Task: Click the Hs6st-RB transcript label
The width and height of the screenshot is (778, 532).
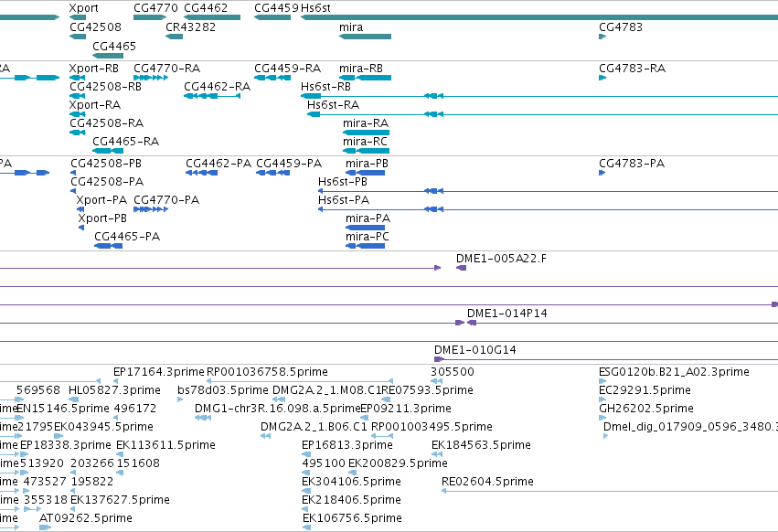Action: (325, 87)
